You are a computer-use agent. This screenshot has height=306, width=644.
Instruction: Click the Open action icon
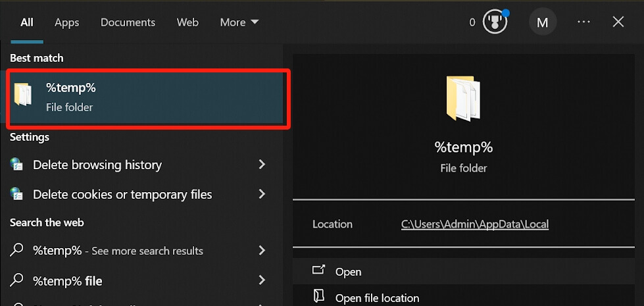pos(318,270)
